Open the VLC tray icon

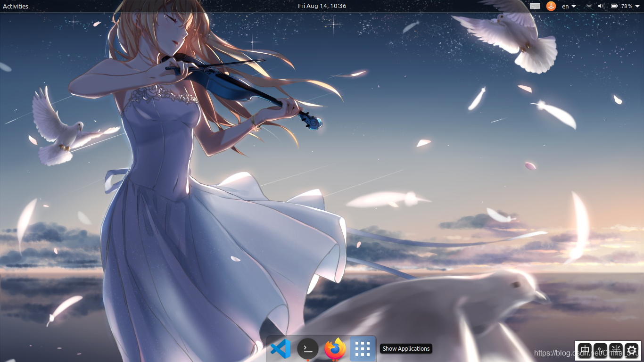click(551, 6)
